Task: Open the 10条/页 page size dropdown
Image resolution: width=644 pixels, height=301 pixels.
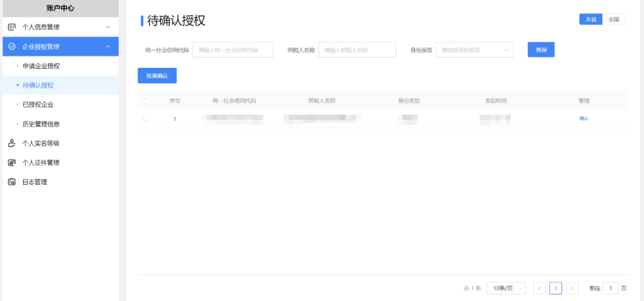Action: tap(506, 288)
